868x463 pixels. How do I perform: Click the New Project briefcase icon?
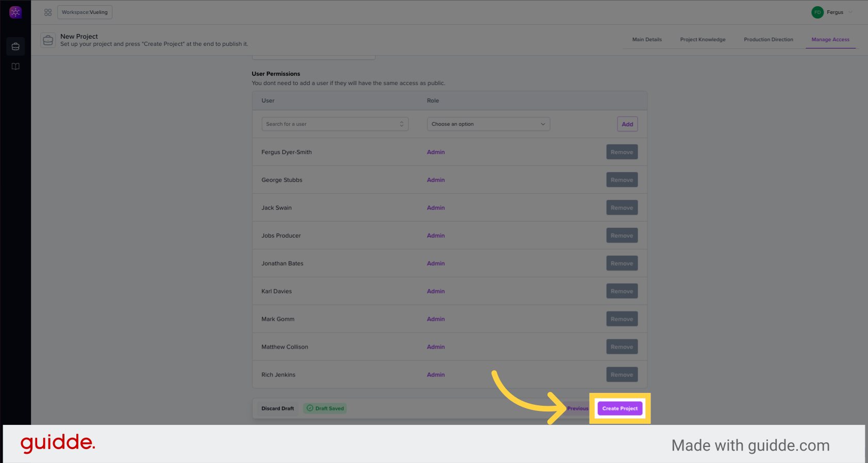coord(48,40)
